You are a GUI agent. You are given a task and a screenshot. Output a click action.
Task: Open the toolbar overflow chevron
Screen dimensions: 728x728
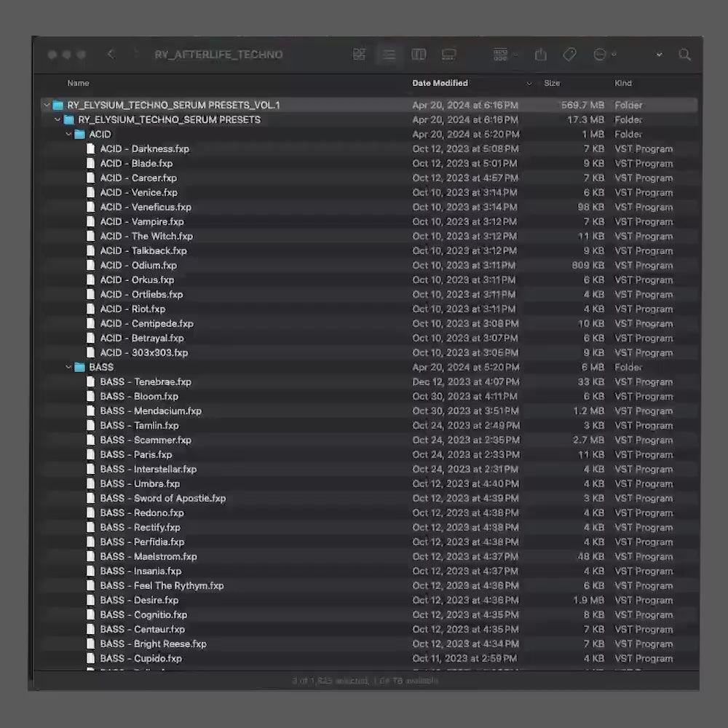[x=659, y=55]
